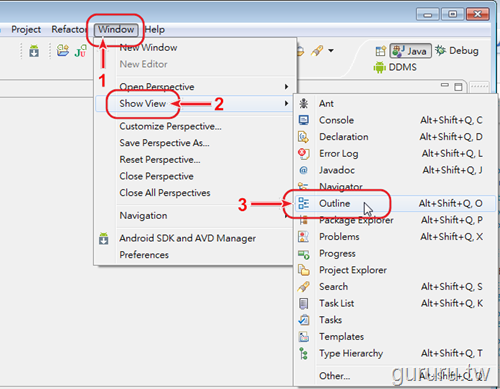Show the Javadoc view
The image size is (500, 389).
point(395,170)
